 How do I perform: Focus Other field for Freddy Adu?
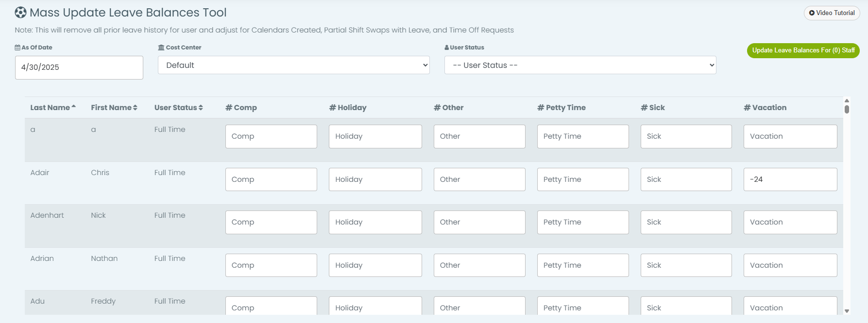coord(479,306)
